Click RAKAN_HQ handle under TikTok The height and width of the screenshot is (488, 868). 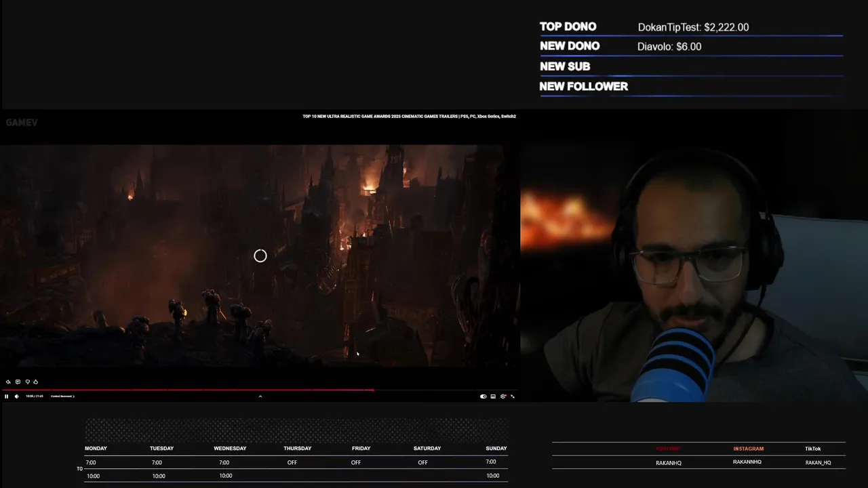[818, 463]
